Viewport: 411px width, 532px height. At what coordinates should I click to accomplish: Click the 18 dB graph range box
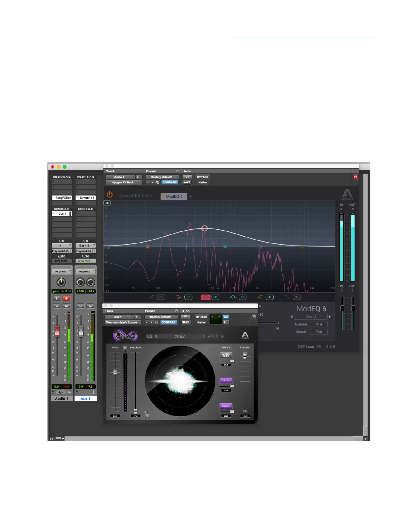click(x=107, y=203)
